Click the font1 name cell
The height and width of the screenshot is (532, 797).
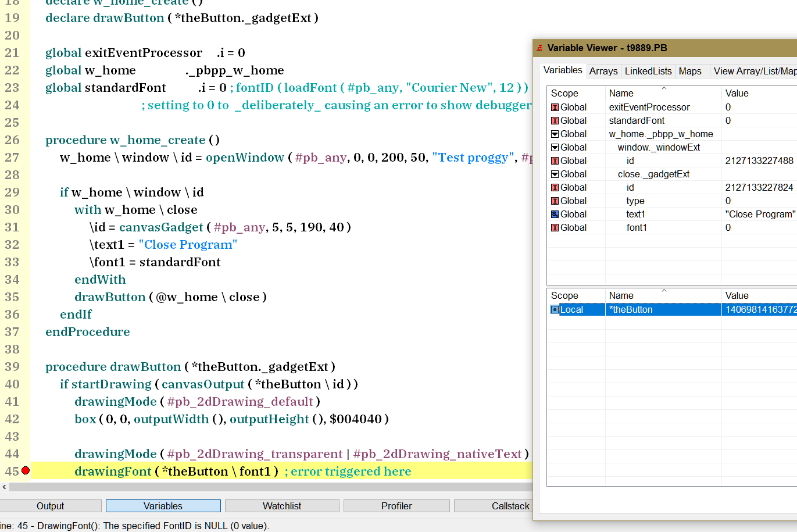(x=637, y=227)
